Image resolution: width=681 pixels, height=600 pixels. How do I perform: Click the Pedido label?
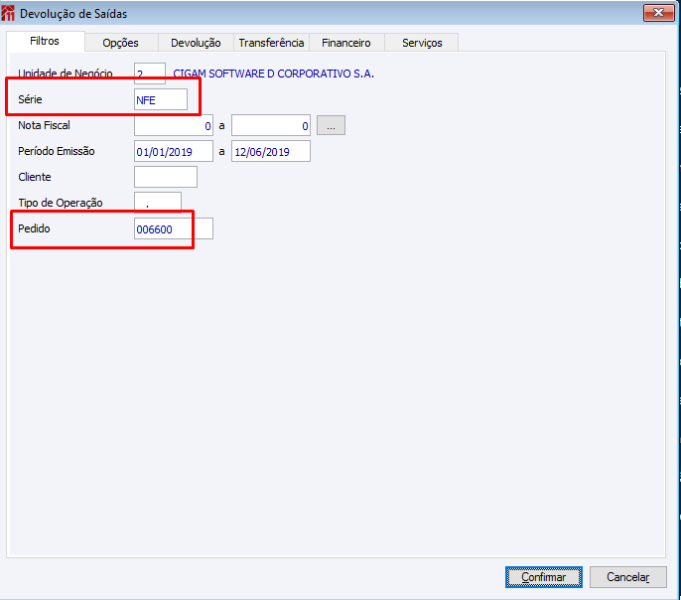point(34,229)
